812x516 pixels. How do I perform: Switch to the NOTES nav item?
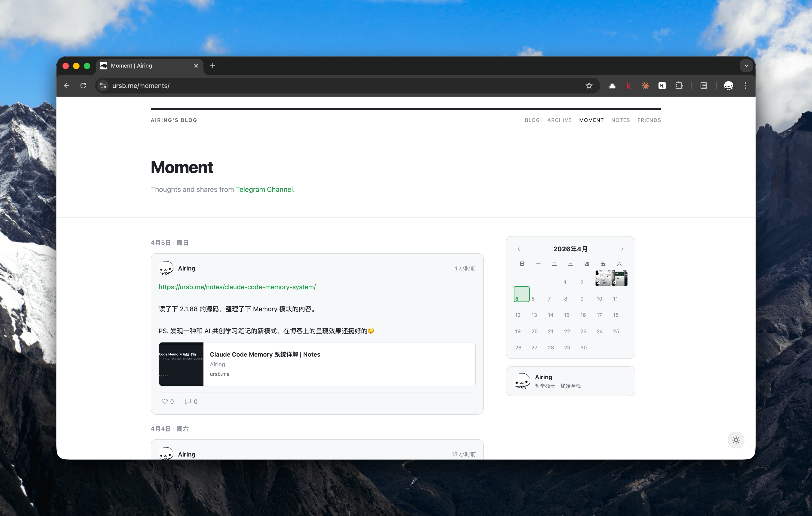620,120
